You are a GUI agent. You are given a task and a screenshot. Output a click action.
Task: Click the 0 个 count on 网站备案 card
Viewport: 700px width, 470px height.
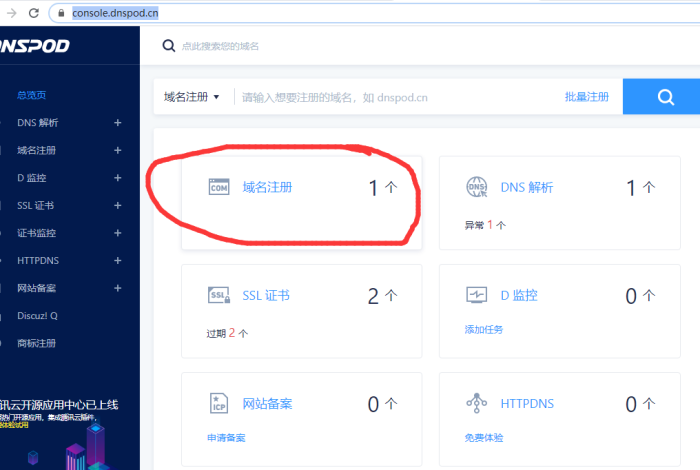[x=383, y=404]
